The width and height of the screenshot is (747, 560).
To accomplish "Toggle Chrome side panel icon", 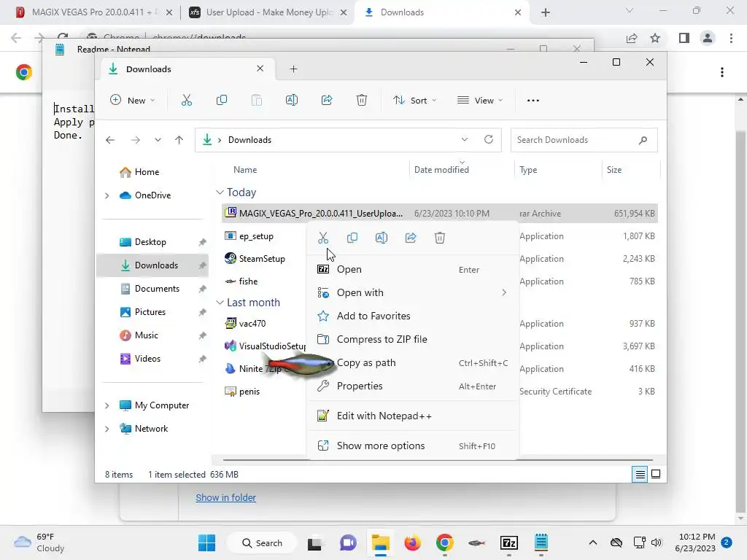I will tap(684, 38).
